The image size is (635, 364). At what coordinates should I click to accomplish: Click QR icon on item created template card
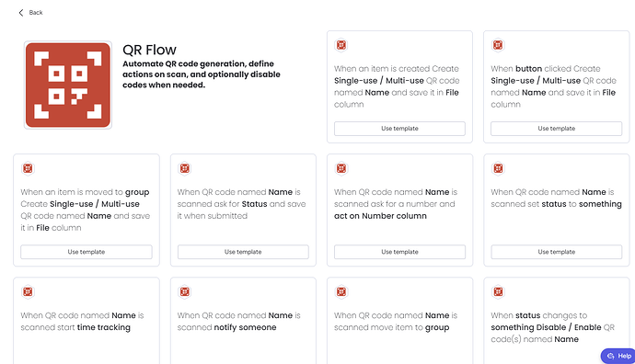click(x=341, y=45)
